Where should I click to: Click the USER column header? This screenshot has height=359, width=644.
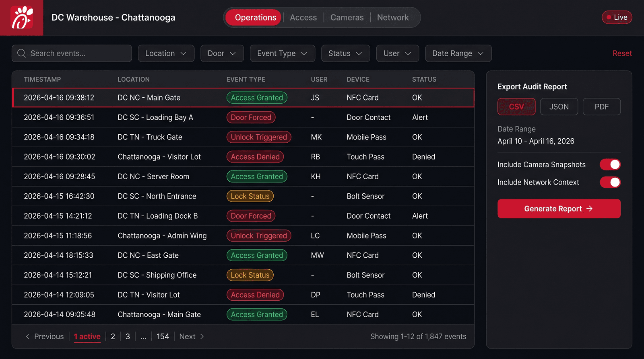[319, 80]
